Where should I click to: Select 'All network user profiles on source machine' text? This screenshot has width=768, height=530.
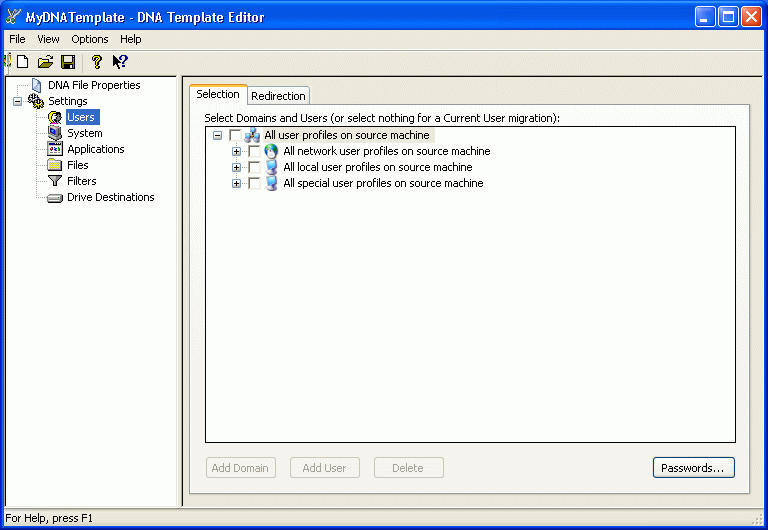387,151
